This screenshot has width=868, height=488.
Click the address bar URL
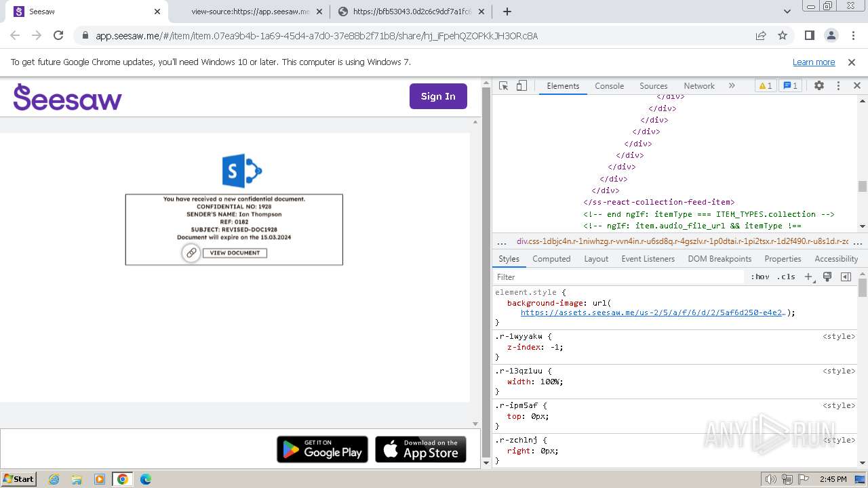tap(317, 36)
